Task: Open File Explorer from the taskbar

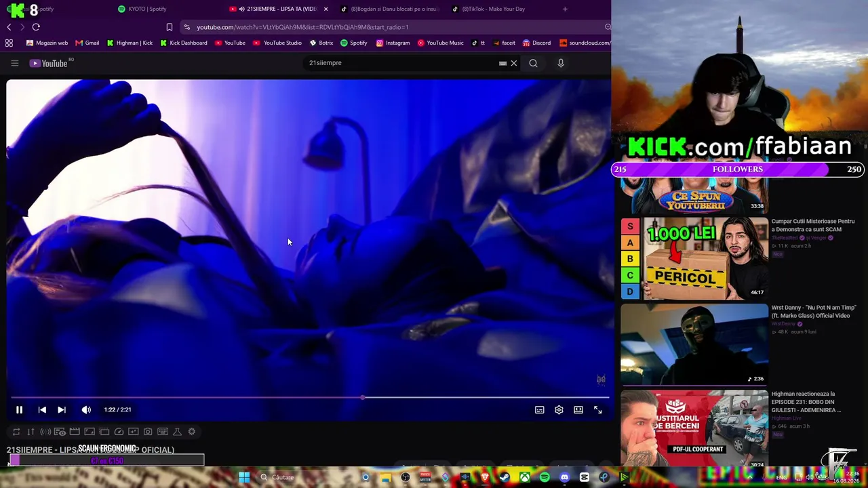Action: 386,477
